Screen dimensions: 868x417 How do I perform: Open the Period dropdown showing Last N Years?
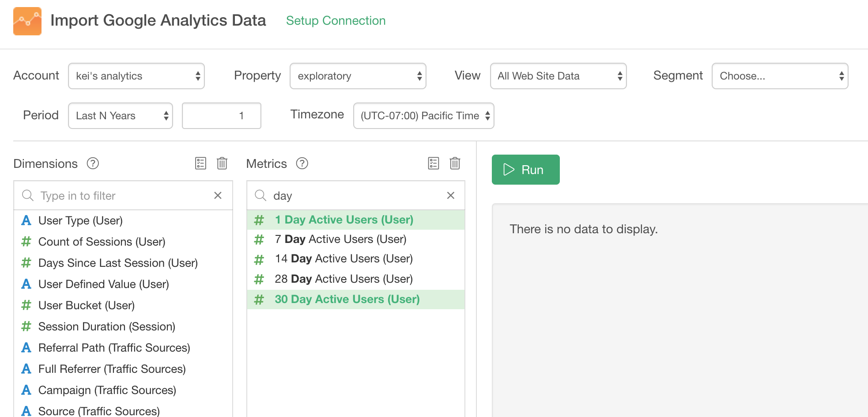coord(121,116)
